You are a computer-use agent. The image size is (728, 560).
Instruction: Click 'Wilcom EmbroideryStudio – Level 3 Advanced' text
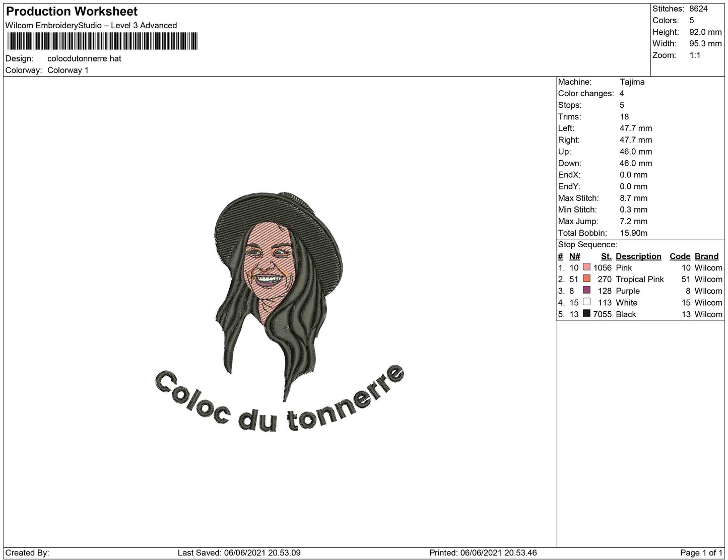91,25
